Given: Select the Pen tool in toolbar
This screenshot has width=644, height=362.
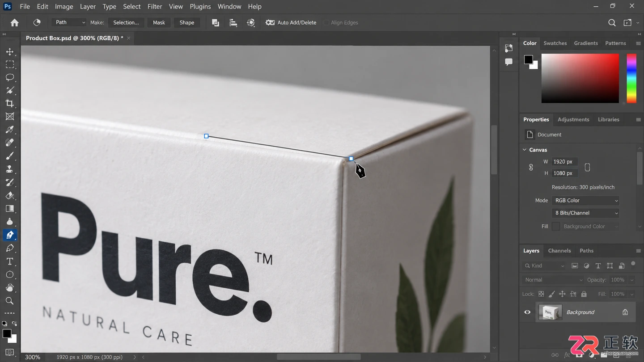Looking at the screenshot, I should click(10, 235).
